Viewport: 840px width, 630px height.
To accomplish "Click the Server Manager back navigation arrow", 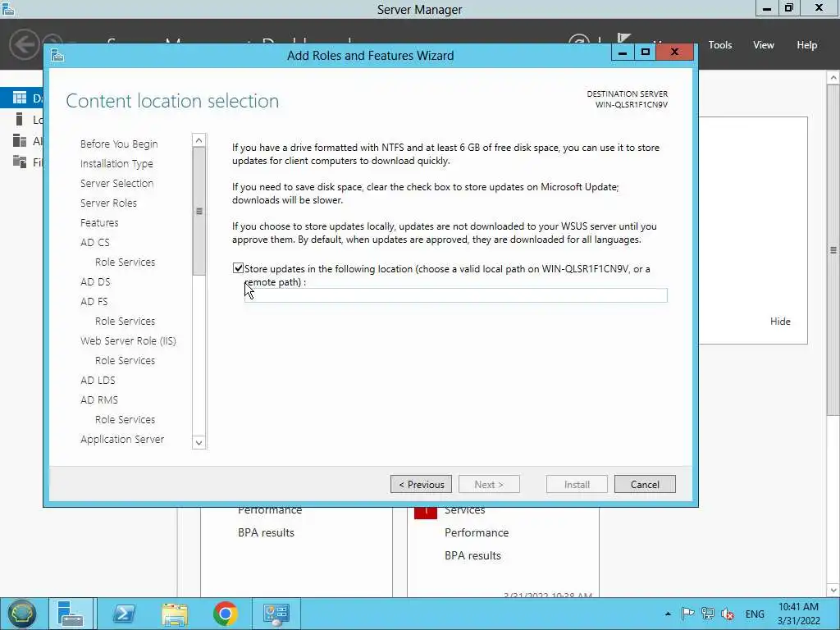I will click(x=24, y=44).
